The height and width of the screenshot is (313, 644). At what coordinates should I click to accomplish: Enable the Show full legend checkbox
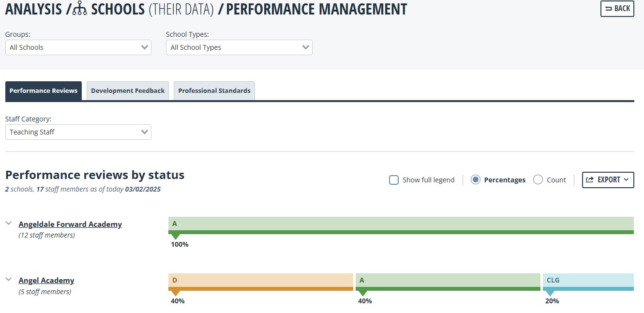point(394,180)
